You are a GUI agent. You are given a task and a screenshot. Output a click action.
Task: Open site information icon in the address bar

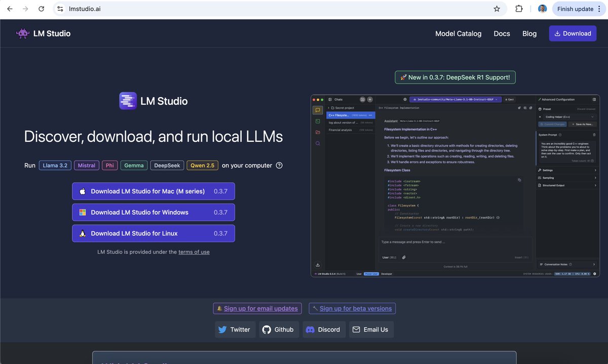[x=60, y=9]
